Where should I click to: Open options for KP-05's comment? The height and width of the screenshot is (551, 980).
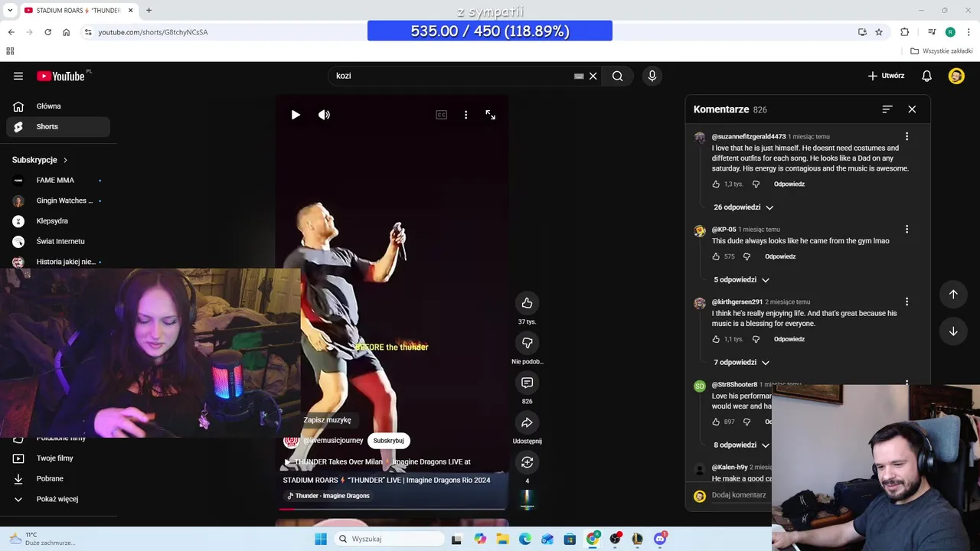coord(906,229)
